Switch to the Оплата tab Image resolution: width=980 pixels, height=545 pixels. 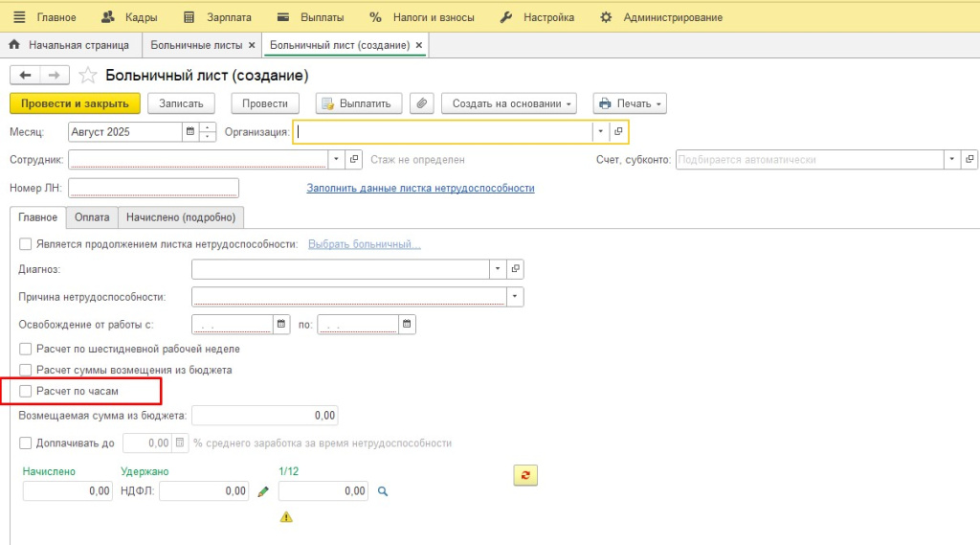[x=92, y=217]
